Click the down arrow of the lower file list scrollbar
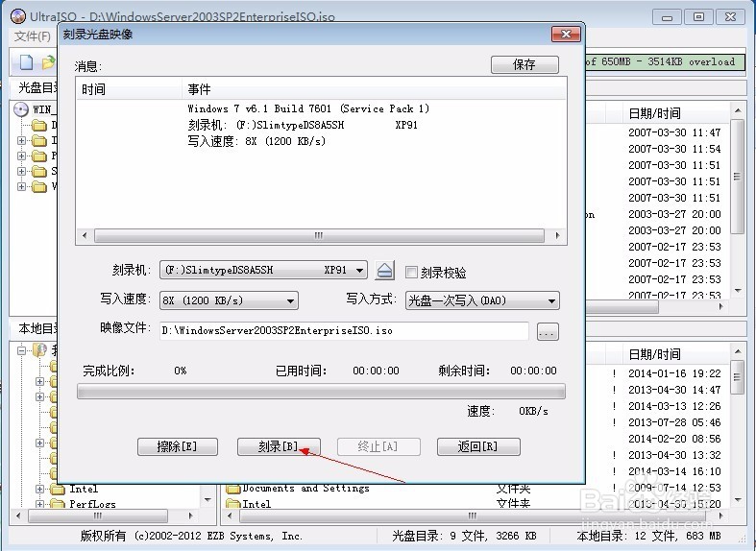This screenshot has height=551, width=756. [x=737, y=500]
